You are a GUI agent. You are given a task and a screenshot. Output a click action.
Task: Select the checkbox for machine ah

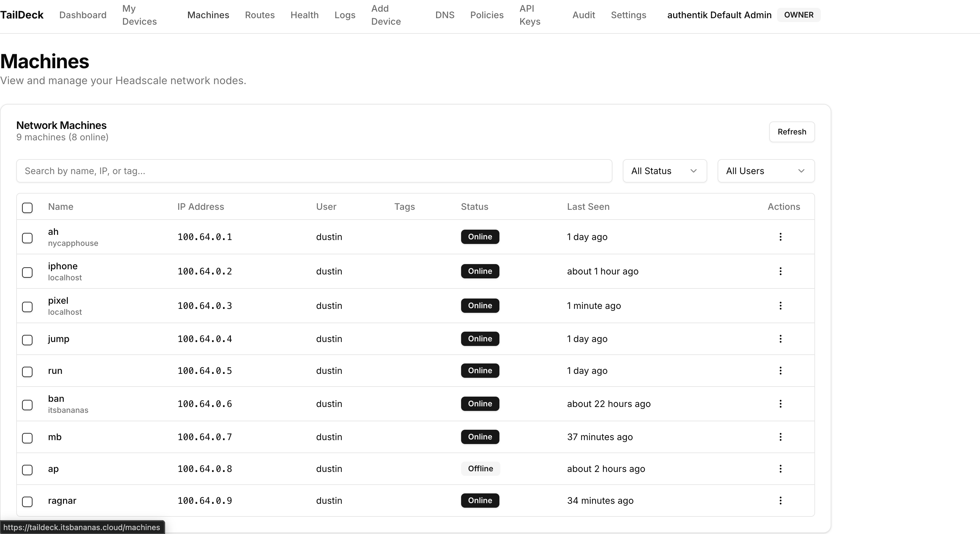[x=27, y=238]
